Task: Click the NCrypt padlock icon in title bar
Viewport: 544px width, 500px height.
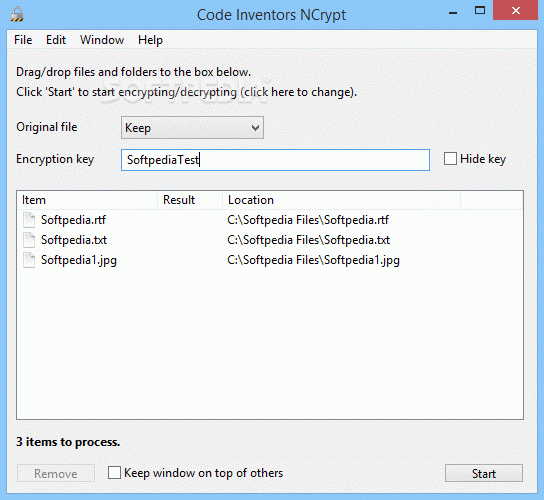Action: pyautogui.click(x=16, y=15)
